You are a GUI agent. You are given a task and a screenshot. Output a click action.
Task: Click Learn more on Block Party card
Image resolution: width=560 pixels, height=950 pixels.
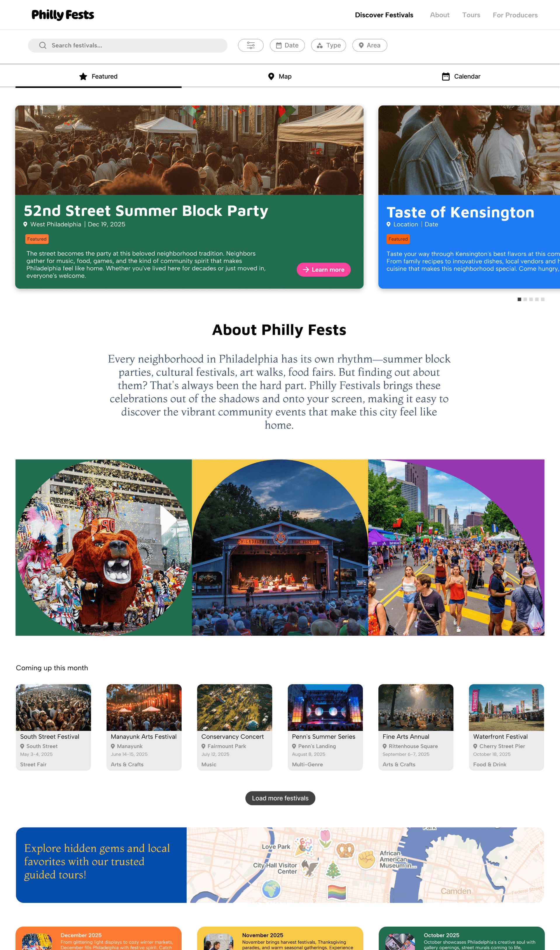click(x=324, y=270)
